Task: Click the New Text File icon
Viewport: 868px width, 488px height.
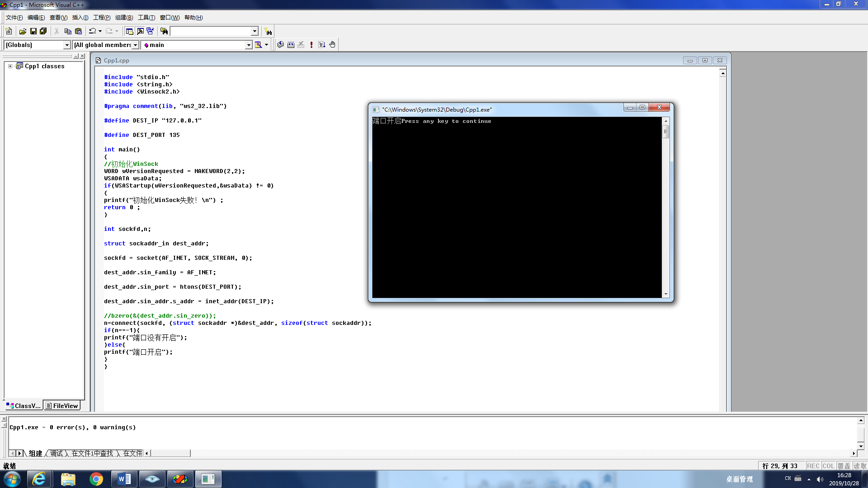Action: click(x=9, y=31)
